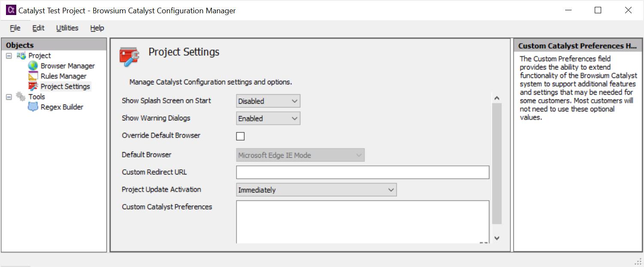This screenshot has height=267, width=644.
Task: Select the Project root node icon
Action: point(22,55)
